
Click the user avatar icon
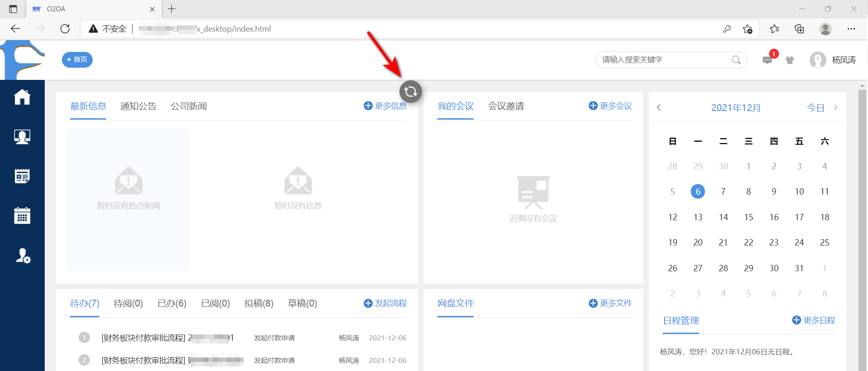[818, 60]
